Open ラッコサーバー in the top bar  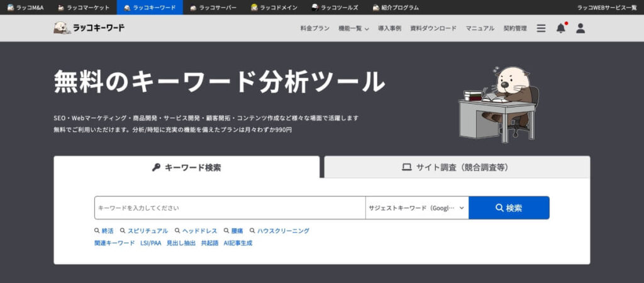click(x=213, y=8)
